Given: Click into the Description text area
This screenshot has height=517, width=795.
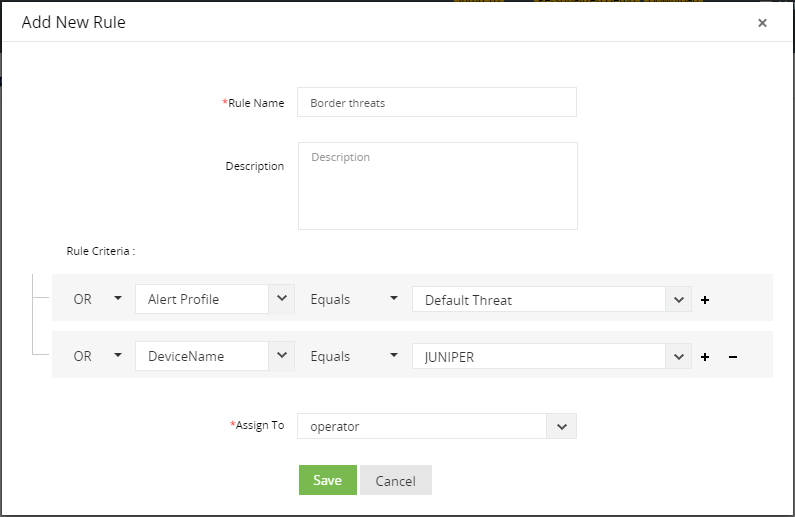Looking at the screenshot, I should coord(438,186).
